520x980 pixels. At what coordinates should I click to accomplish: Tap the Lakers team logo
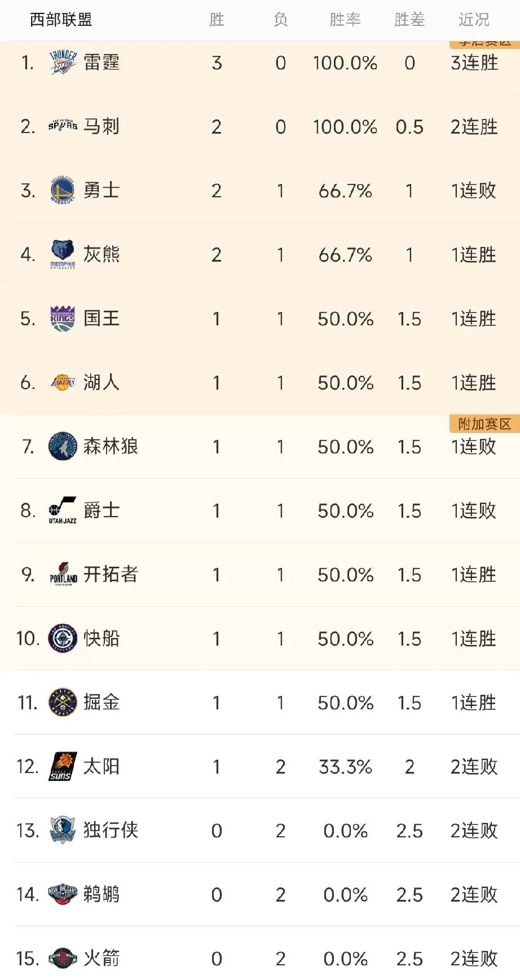point(63,382)
